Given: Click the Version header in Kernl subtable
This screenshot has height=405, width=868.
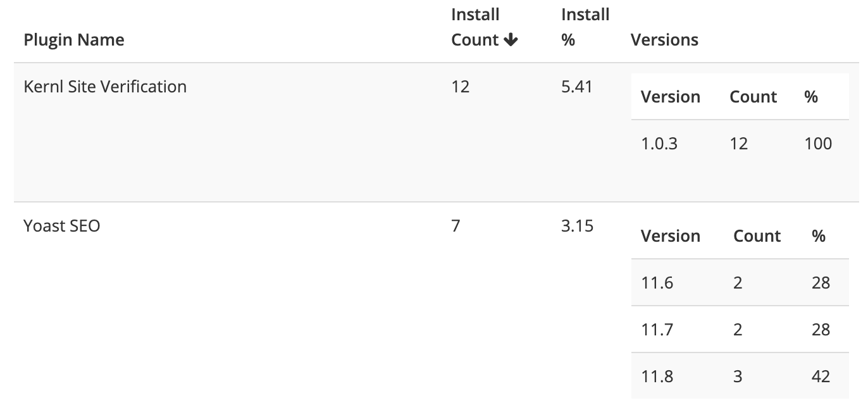Looking at the screenshot, I should coord(671,96).
